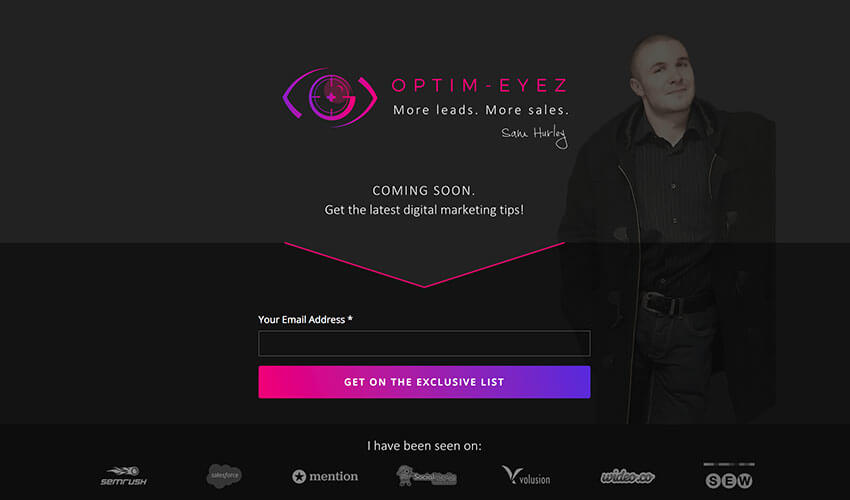Click the Sam Hurley handwritten signature

535,136
